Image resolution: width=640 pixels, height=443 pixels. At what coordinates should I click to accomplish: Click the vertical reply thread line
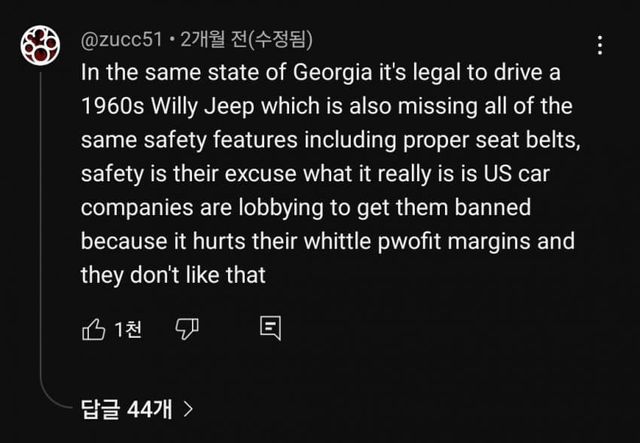click(x=40, y=240)
